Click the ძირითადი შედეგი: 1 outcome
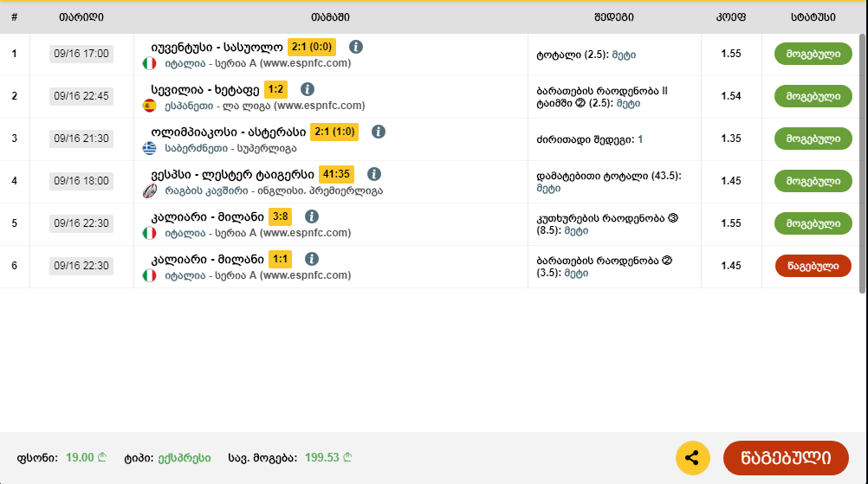 coord(590,139)
